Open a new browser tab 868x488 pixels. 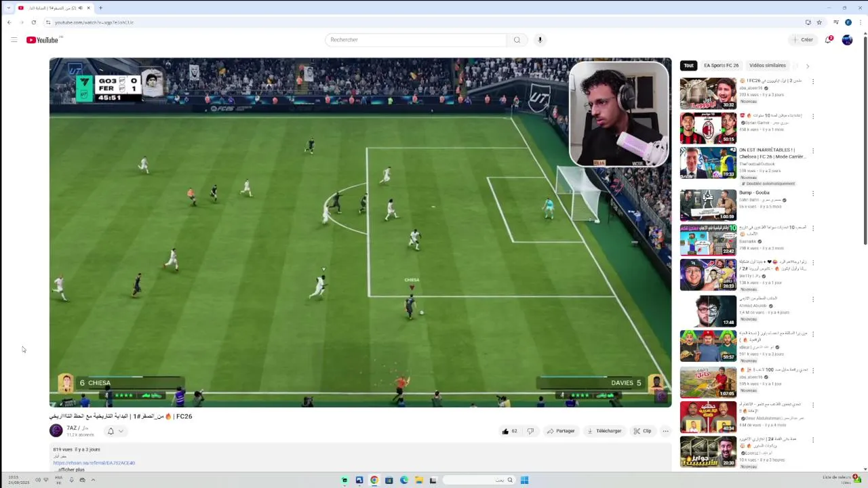click(100, 8)
